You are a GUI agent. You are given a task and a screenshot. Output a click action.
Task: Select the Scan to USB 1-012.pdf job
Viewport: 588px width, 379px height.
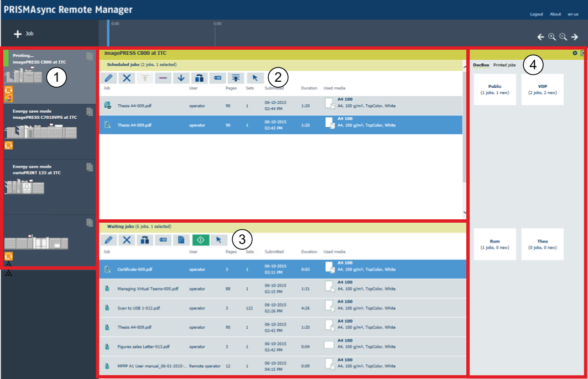[x=283, y=308]
